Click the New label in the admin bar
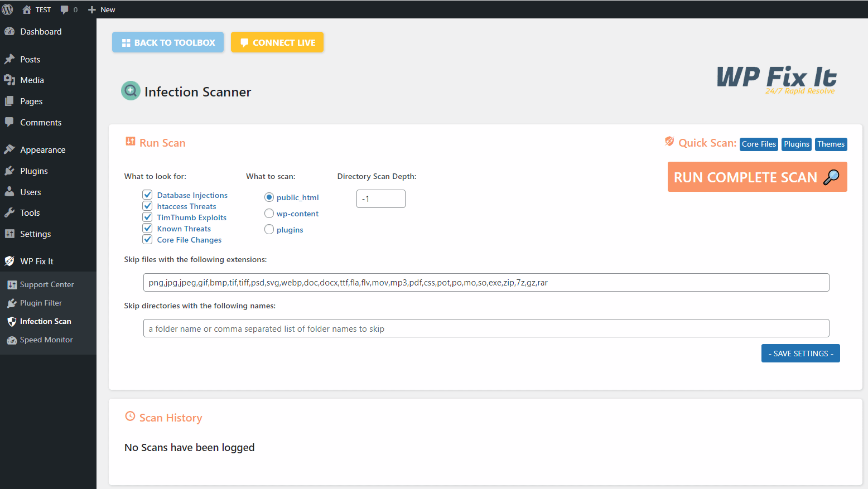 click(108, 9)
